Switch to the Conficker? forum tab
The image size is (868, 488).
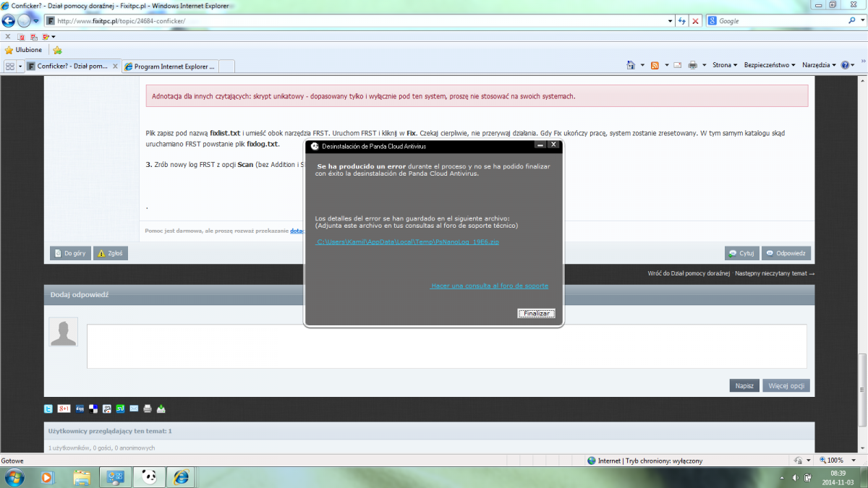click(73, 66)
